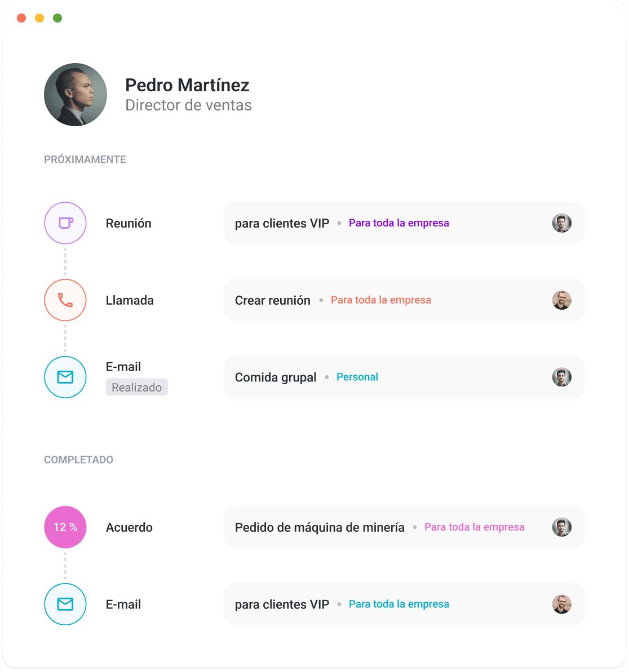This screenshot has height=672, width=629.
Task: Mark the Llamada activity as done
Action: (x=65, y=300)
